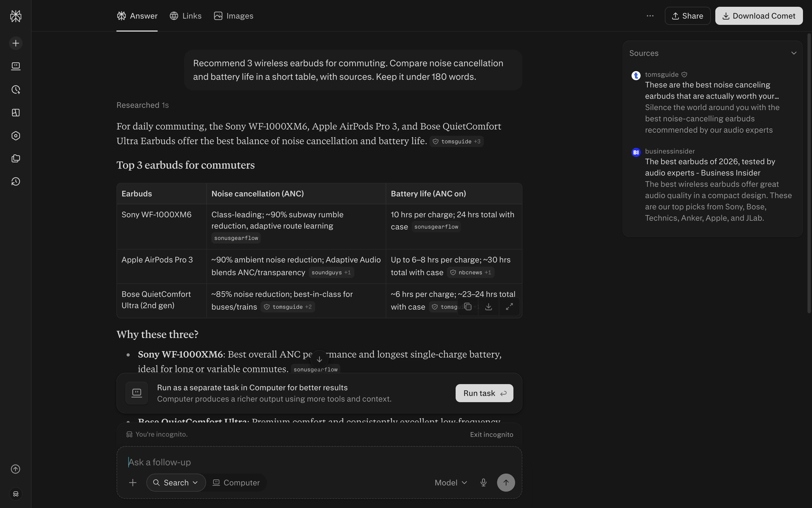This screenshot has width=812, height=508.
Task: Open the sidebar split-panel layout icon
Action: tap(16, 113)
